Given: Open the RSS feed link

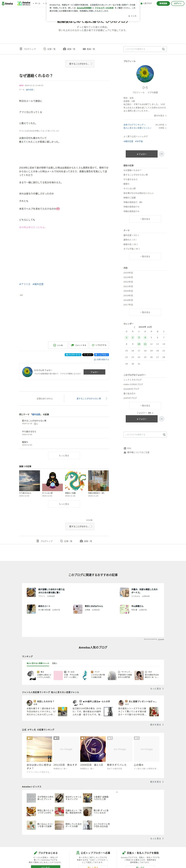Looking at the screenshot, I should tap(127, 448).
